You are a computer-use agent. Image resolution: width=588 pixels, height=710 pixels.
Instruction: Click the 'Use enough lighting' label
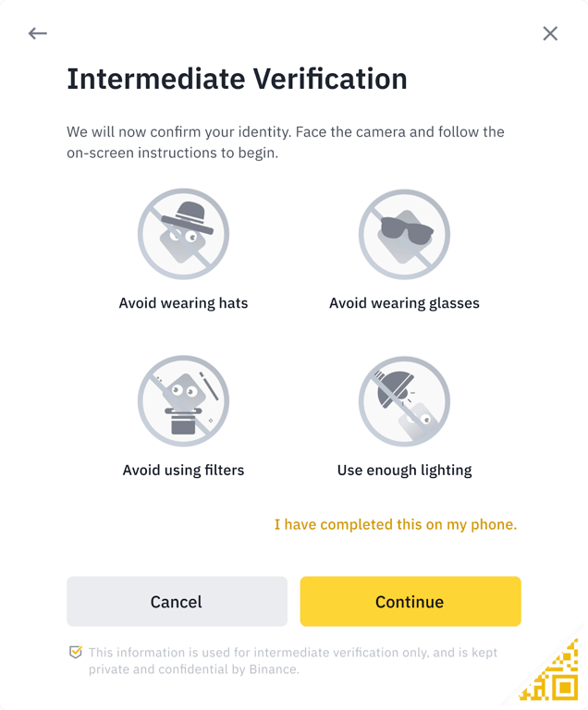pos(404,470)
